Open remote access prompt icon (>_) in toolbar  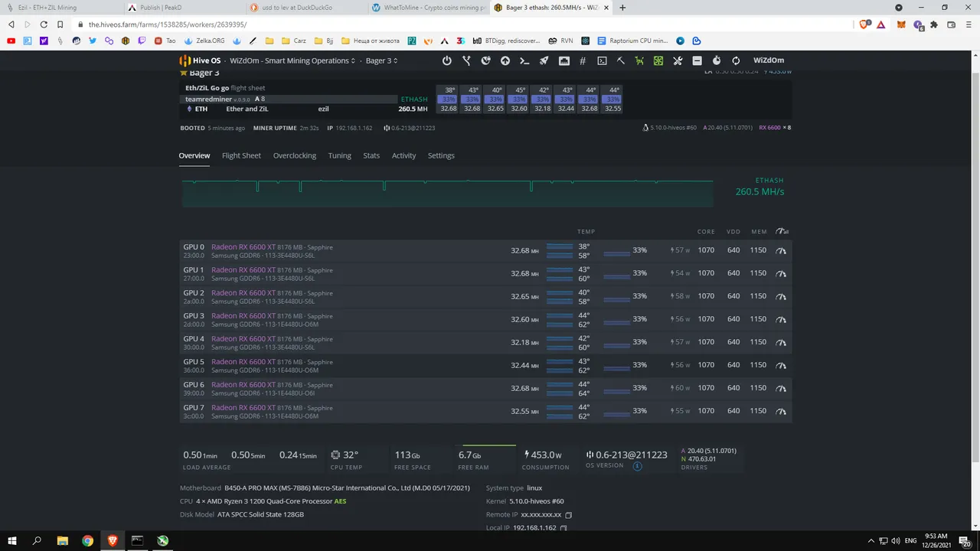point(524,60)
